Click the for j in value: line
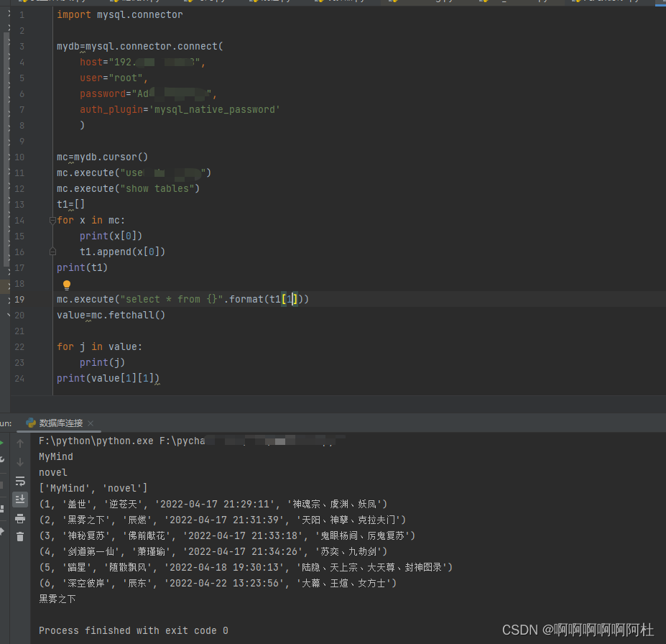This screenshot has width=666, height=644. click(x=99, y=347)
